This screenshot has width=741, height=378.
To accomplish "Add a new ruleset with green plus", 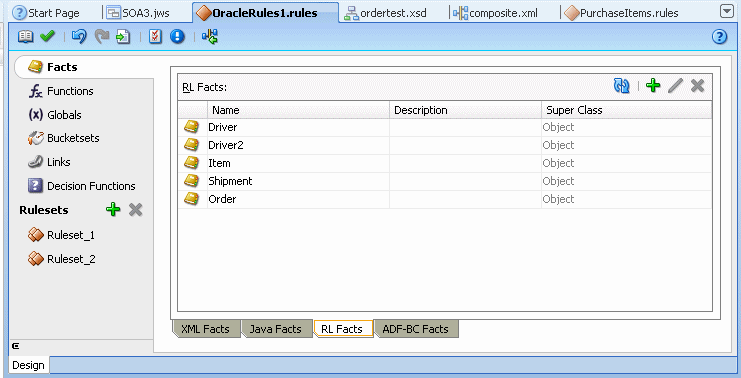I will 113,209.
